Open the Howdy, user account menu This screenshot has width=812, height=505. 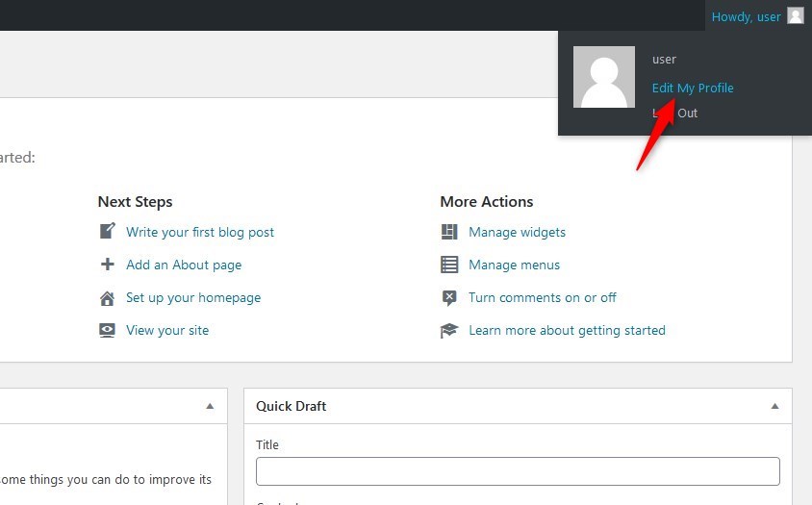(746, 16)
